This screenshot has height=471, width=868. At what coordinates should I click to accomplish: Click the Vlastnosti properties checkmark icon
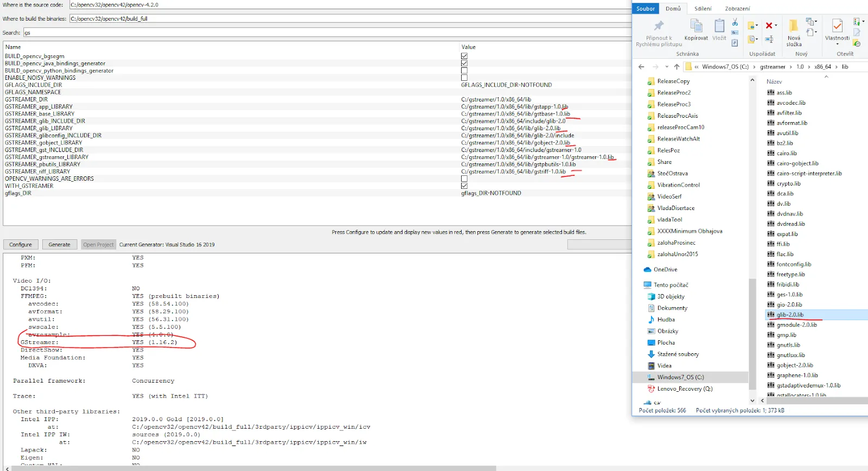click(838, 26)
